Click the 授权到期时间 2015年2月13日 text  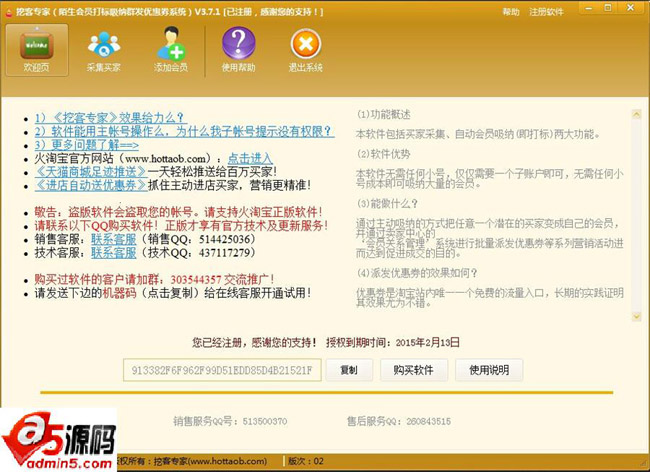[x=393, y=342]
